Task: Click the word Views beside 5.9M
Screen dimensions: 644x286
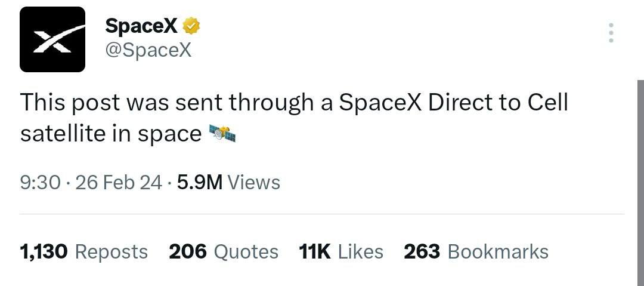Action: pyautogui.click(x=254, y=182)
